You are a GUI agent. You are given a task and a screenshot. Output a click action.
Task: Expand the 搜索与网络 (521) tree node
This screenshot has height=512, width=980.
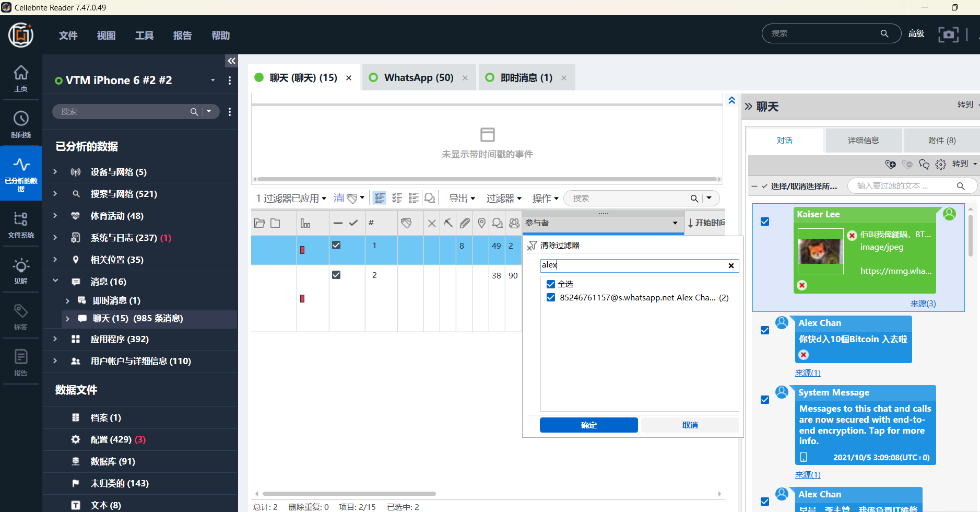(x=55, y=194)
